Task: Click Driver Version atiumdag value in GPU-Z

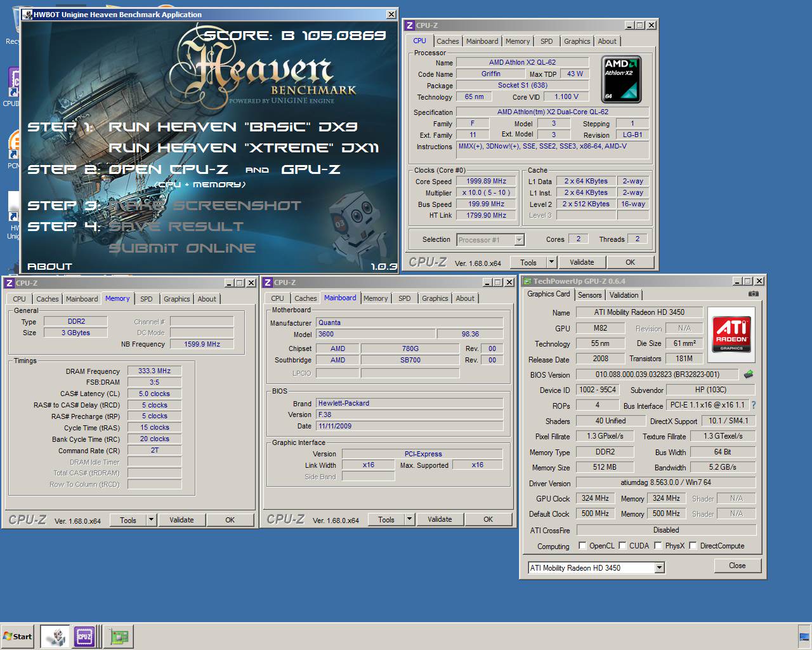Action: click(x=665, y=482)
